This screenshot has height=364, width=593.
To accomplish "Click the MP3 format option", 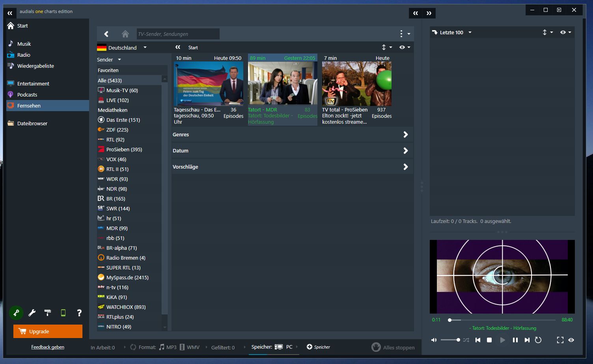I will click(x=168, y=347).
